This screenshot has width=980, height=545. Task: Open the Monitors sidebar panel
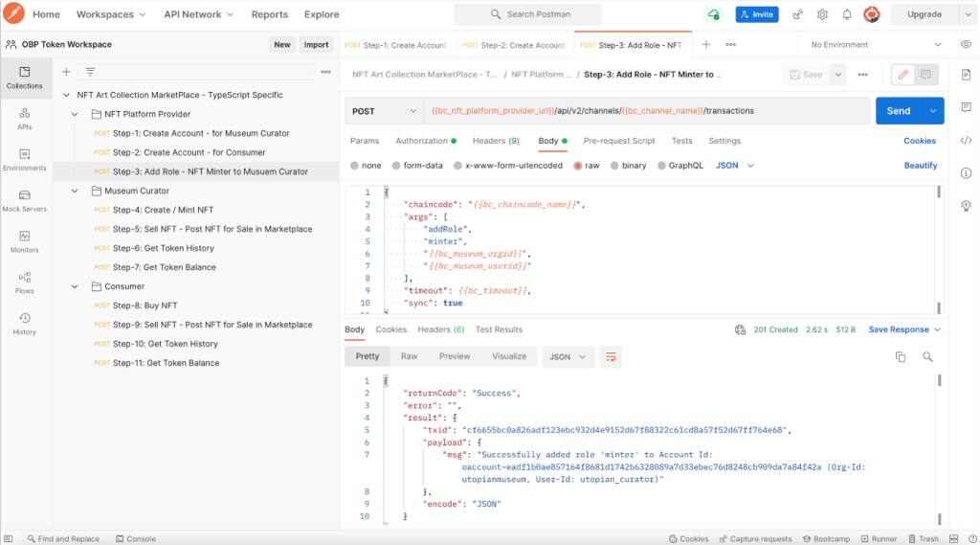24,241
